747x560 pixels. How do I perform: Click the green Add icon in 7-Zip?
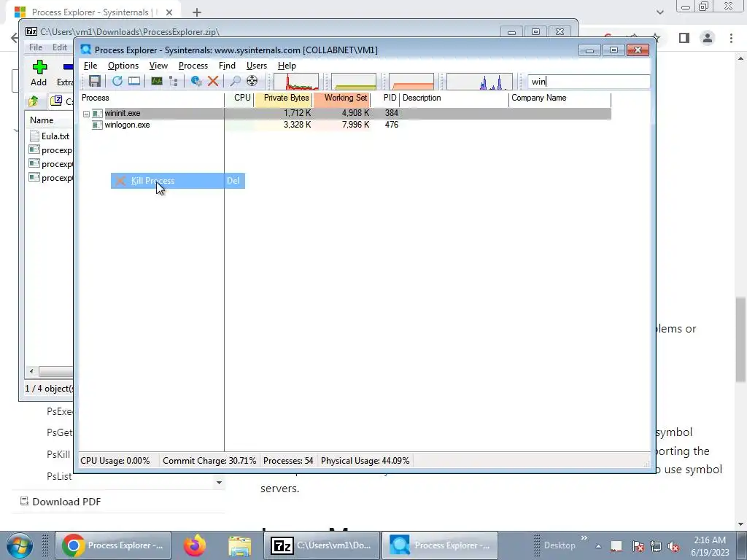click(39, 67)
